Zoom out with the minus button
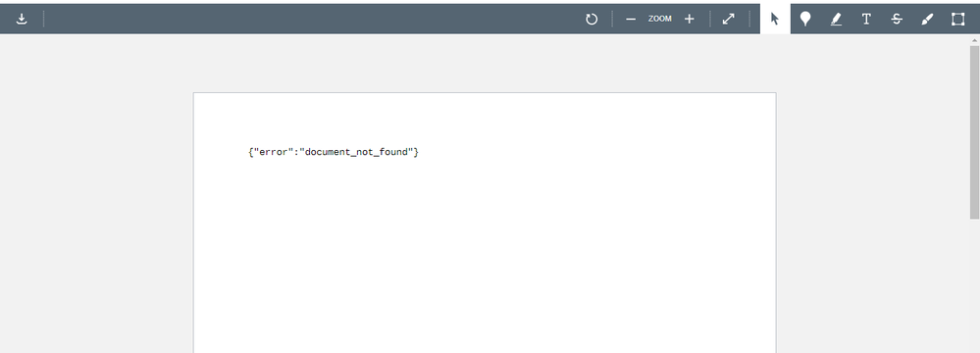 [631, 19]
